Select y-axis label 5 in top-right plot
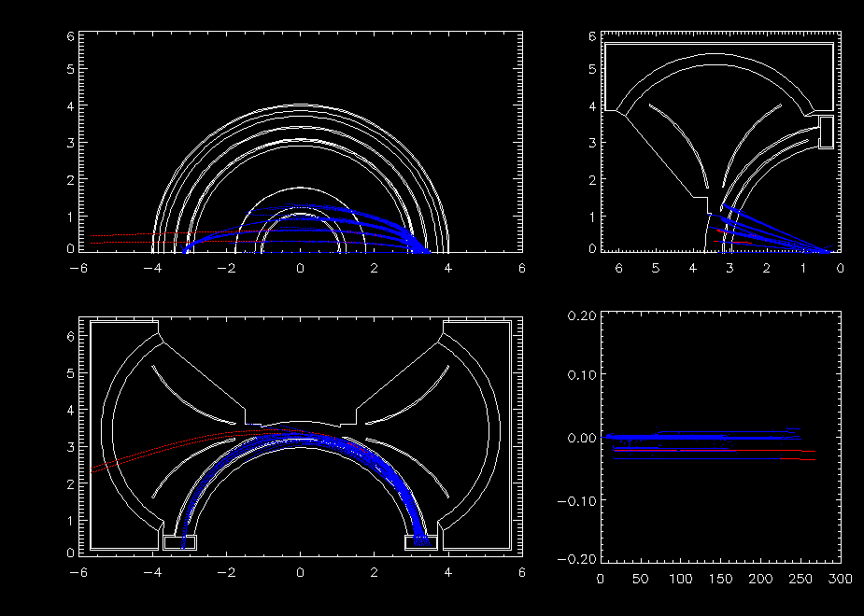 pyautogui.click(x=592, y=69)
